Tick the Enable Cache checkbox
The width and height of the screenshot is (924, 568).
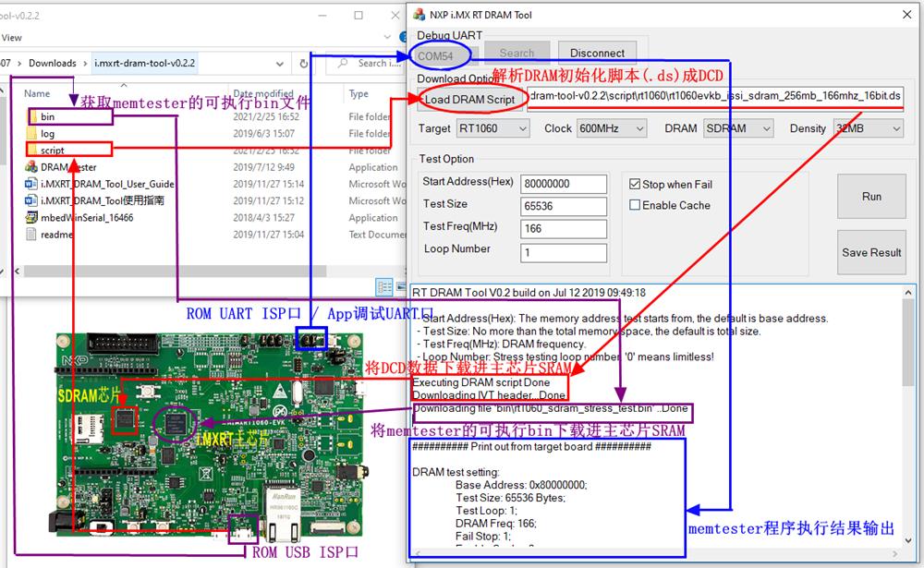pos(635,205)
